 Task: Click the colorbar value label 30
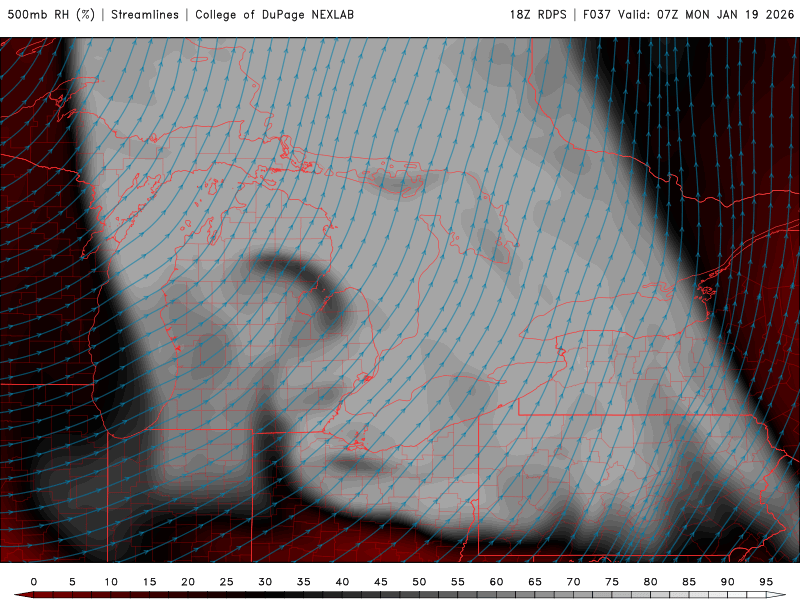pos(265,582)
